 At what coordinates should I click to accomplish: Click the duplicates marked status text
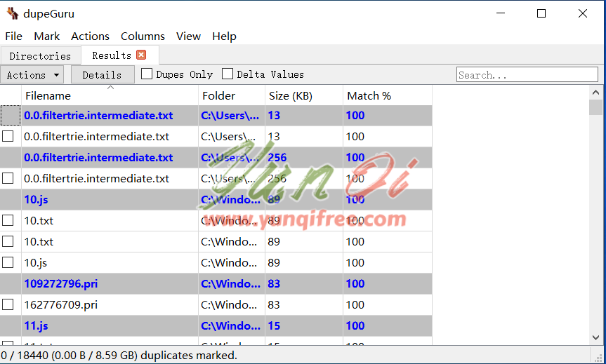(119, 355)
